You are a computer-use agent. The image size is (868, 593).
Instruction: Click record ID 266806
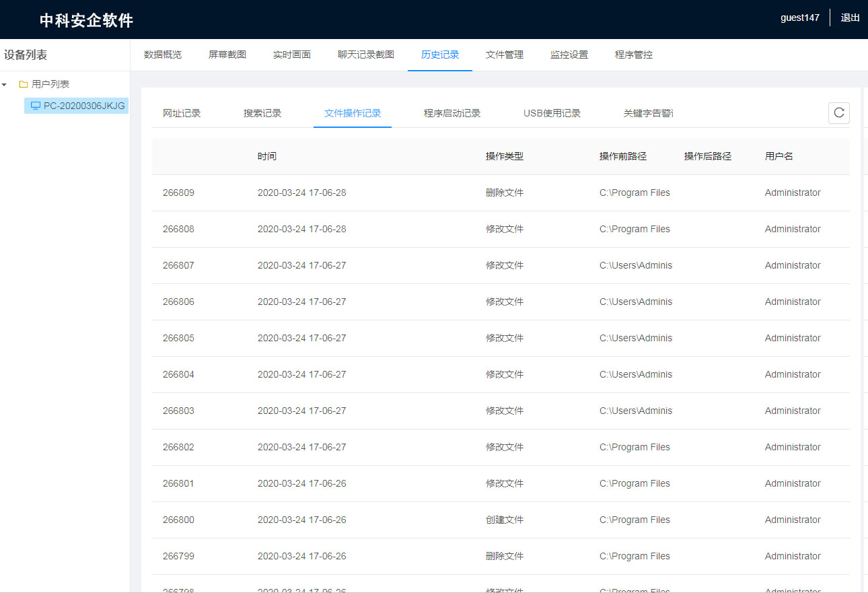tap(178, 302)
